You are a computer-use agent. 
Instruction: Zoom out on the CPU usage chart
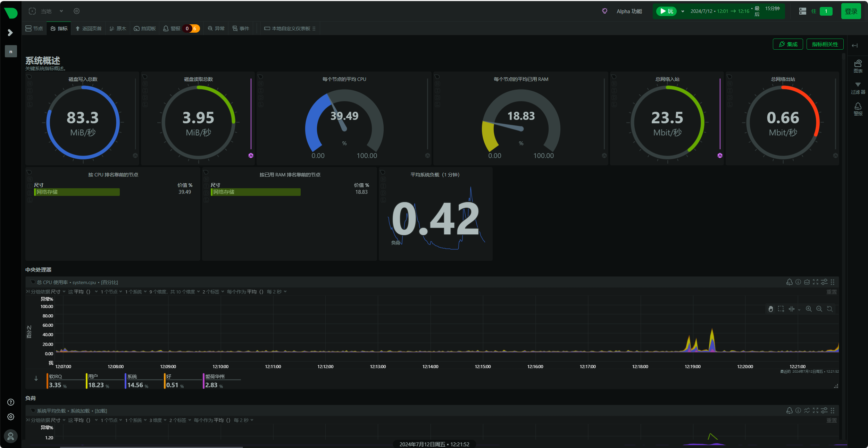(819, 309)
